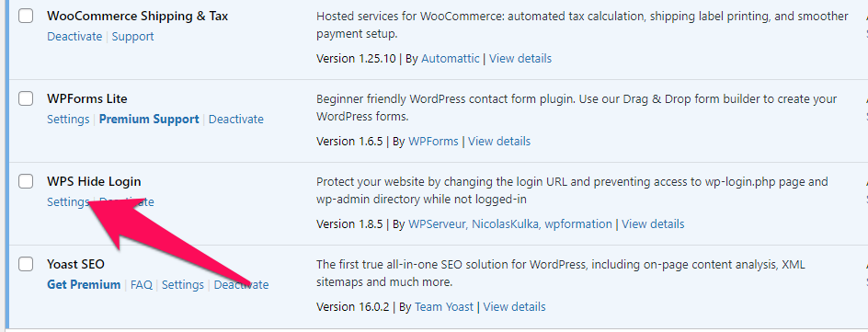The width and height of the screenshot is (868, 332).
Task: Select the WPS Hide Login checkbox
Action: (26, 181)
